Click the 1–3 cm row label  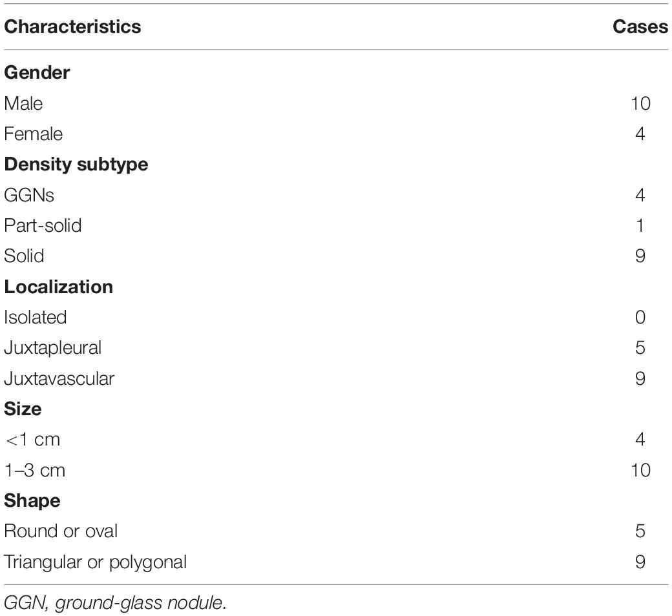tap(35, 470)
